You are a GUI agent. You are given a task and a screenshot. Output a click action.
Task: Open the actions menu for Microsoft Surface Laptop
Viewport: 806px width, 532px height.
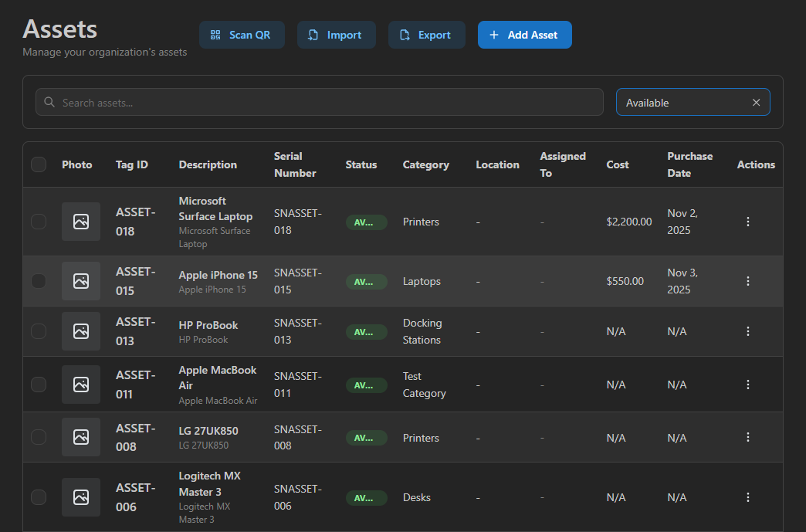pyautogui.click(x=748, y=221)
